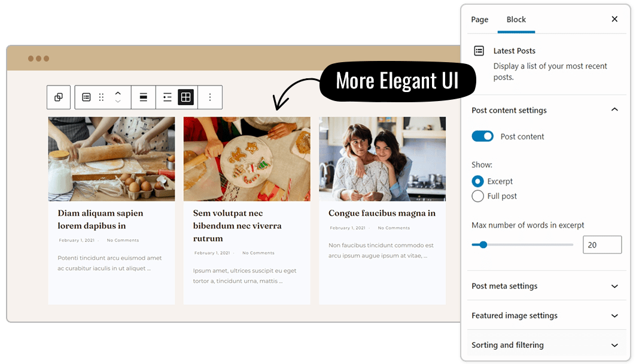Viewport: 639px width, 364px height.
Task: Close the settings sidebar panel
Action: pyautogui.click(x=614, y=19)
